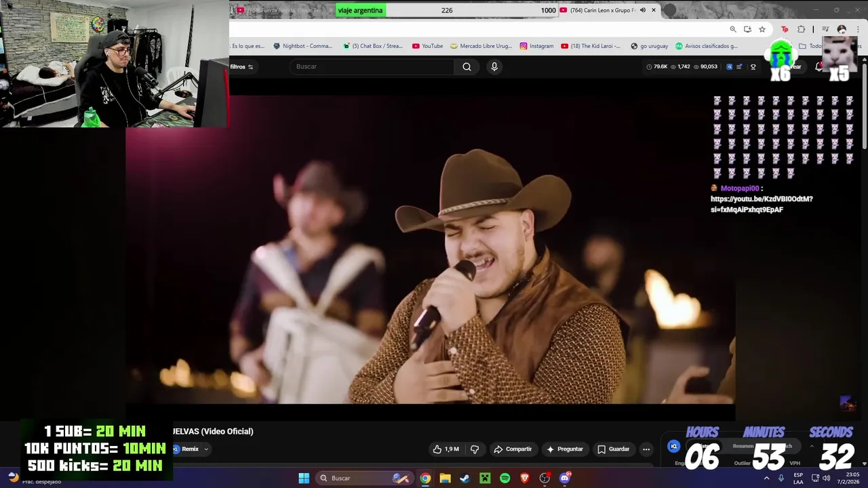This screenshot has width=868, height=488.
Task: Open Steam from the taskbar
Action: 465,478
